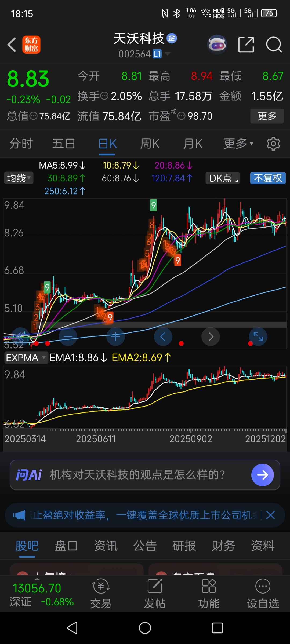Expand the 更多 period dropdown
This screenshot has width=290, height=644.
[239, 144]
